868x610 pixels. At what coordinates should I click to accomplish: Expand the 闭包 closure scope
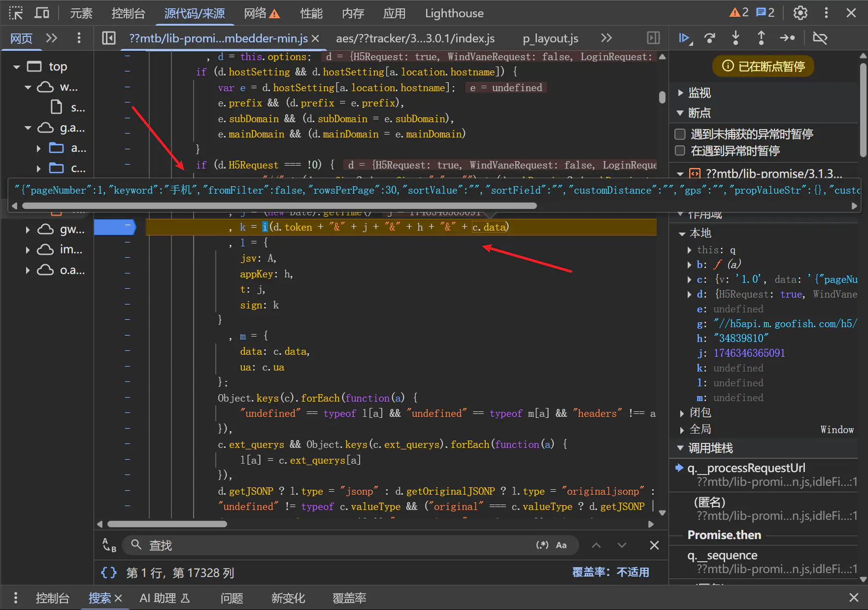pos(682,413)
